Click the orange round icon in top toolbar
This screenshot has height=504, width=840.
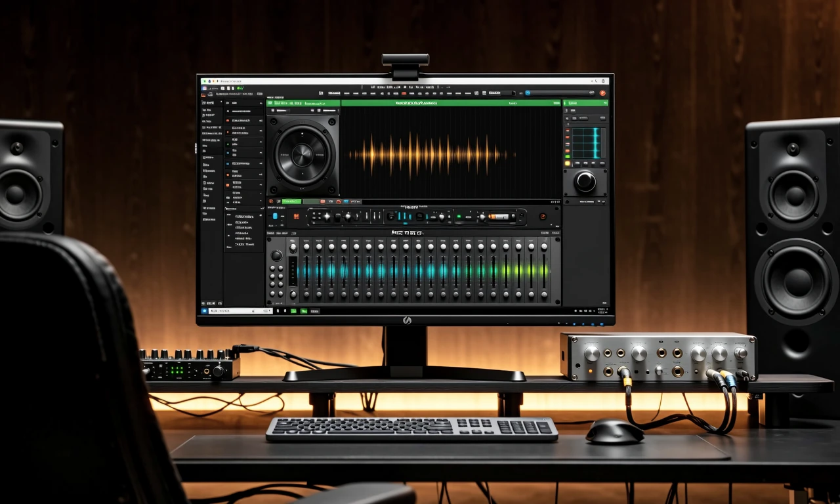pyautogui.click(x=602, y=93)
